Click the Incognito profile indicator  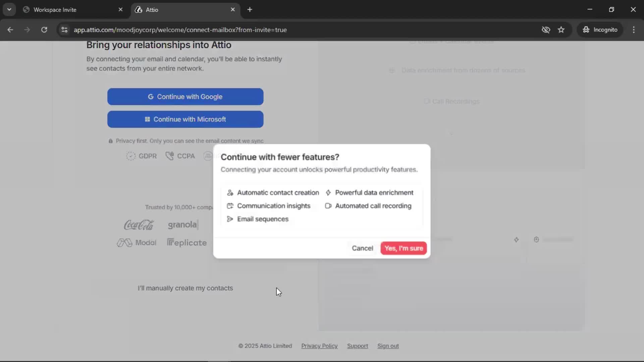[x=600, y=29]
